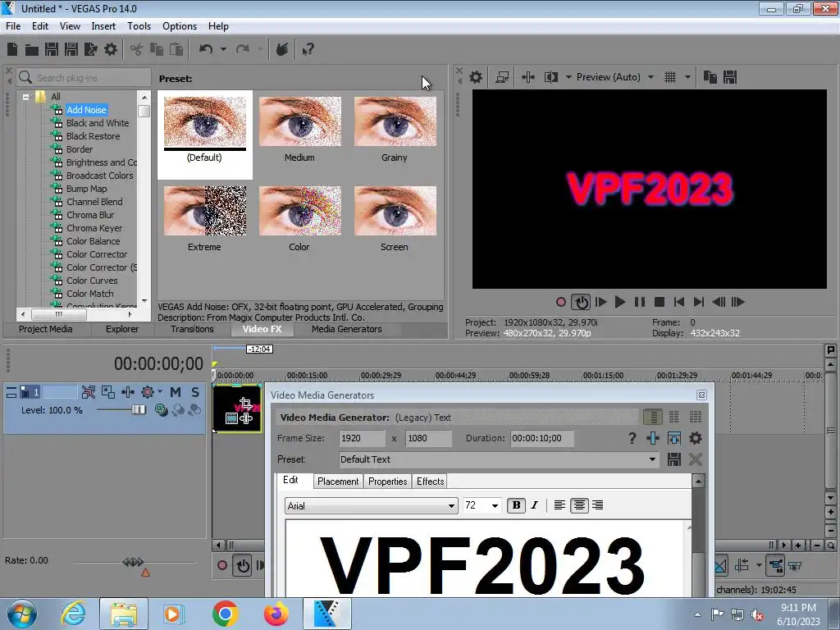
Task: Switch to the Transitions tab
Action: coord(192,329)
